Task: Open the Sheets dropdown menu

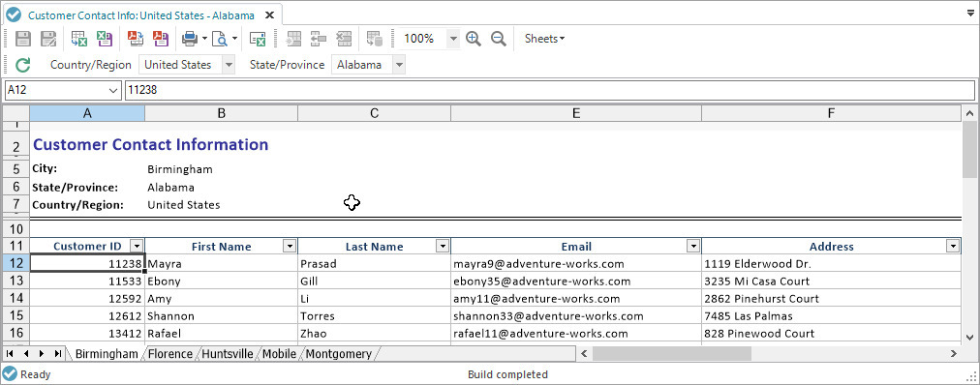Action: [544, 39]
